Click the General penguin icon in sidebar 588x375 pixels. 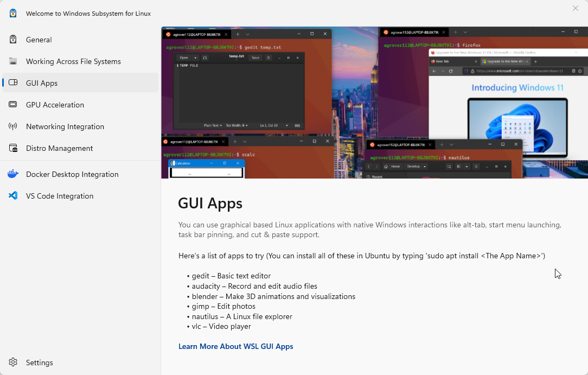(13, 40)
